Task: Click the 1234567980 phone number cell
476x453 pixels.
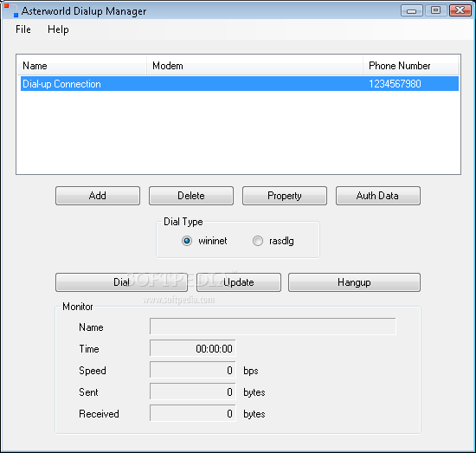Action: point(395,83)
